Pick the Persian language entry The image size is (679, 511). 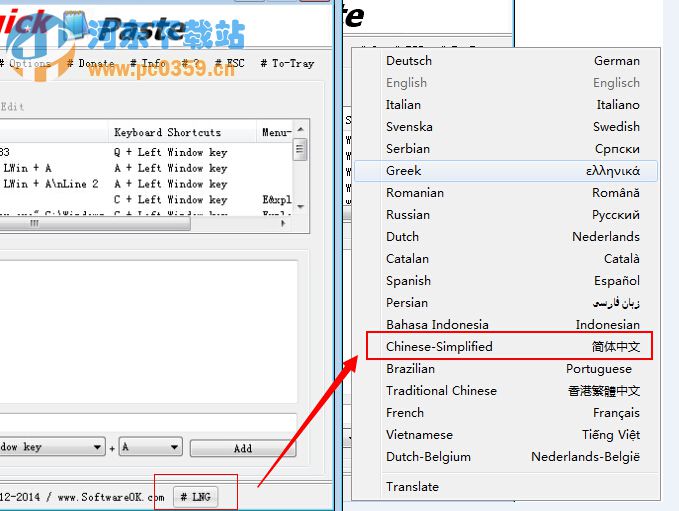(506, 303)
